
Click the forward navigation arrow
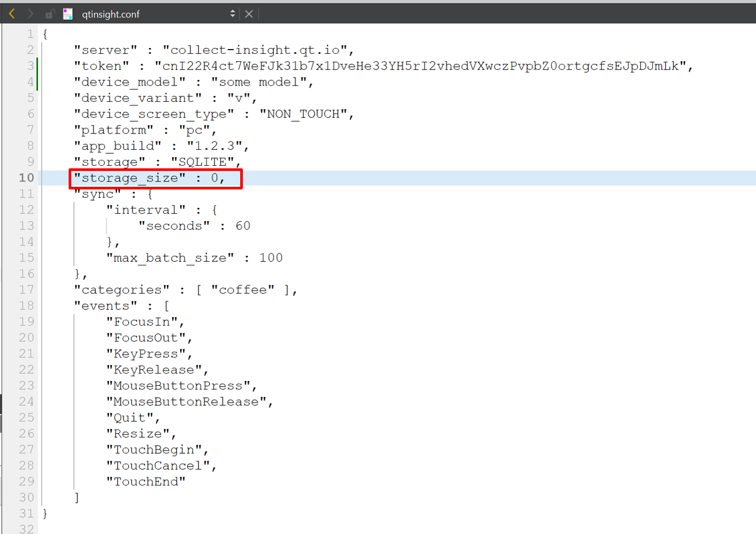[30, 14]
